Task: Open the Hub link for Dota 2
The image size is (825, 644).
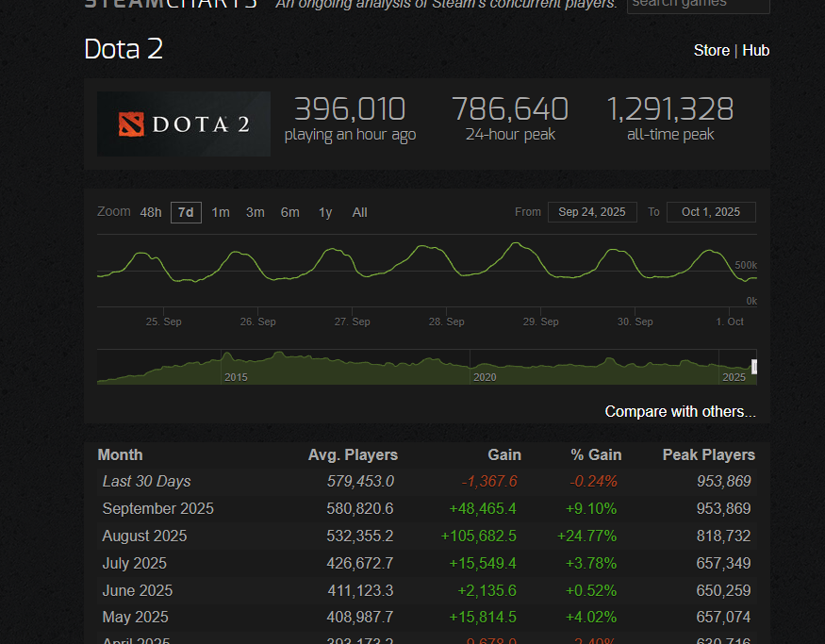Action: [x=755, y=50]
